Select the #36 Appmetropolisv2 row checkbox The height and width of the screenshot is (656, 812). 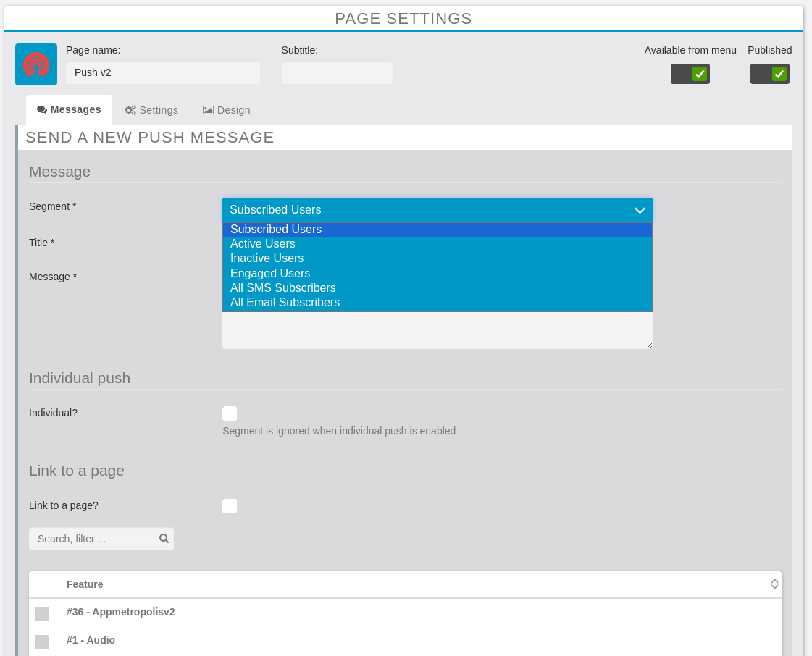42,613
